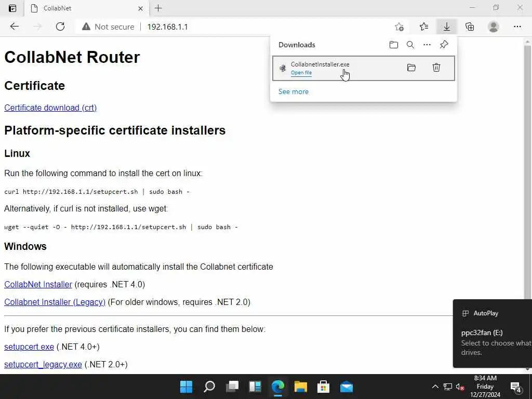Open the Collections panel

click(x=470, y=26)
